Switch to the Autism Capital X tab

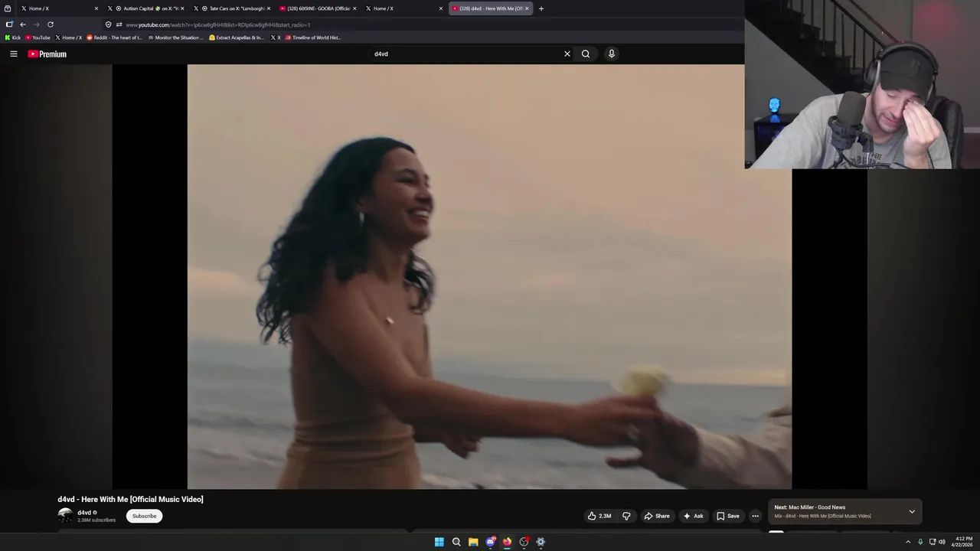pos(146,8)
